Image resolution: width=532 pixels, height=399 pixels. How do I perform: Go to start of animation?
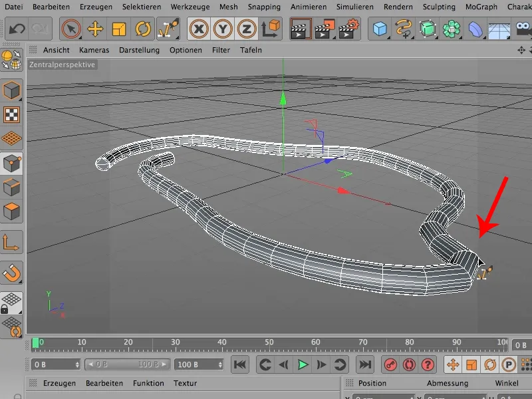tap(240, 364)
